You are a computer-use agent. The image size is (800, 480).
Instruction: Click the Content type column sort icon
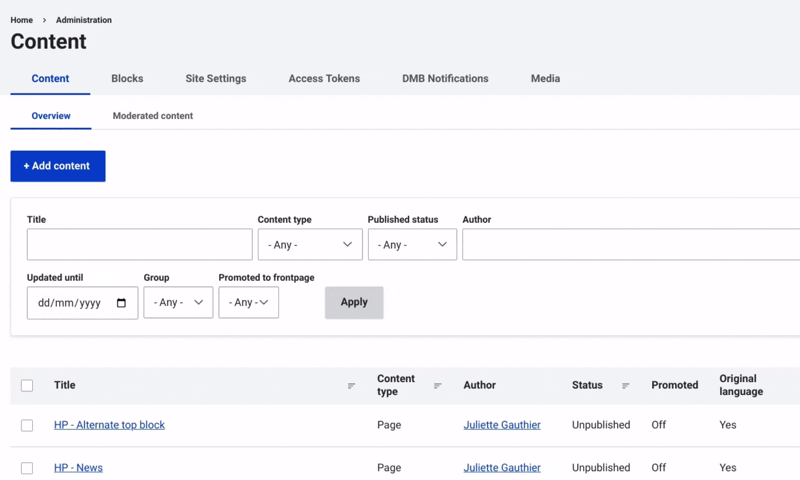pyautogui.click(x=437, y=386)
